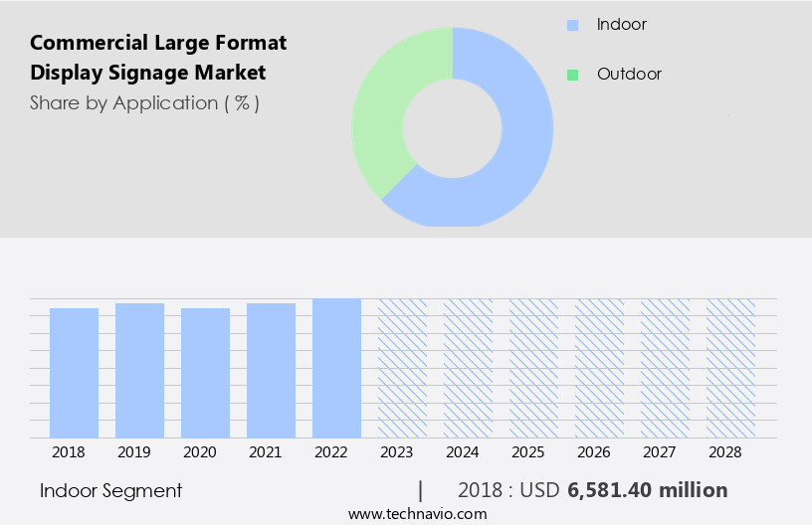Image resolution: width=812 pixels, height=525 pixels.
Task: Select the 2021 bar in the chart
Action: (x=272, y=370)
